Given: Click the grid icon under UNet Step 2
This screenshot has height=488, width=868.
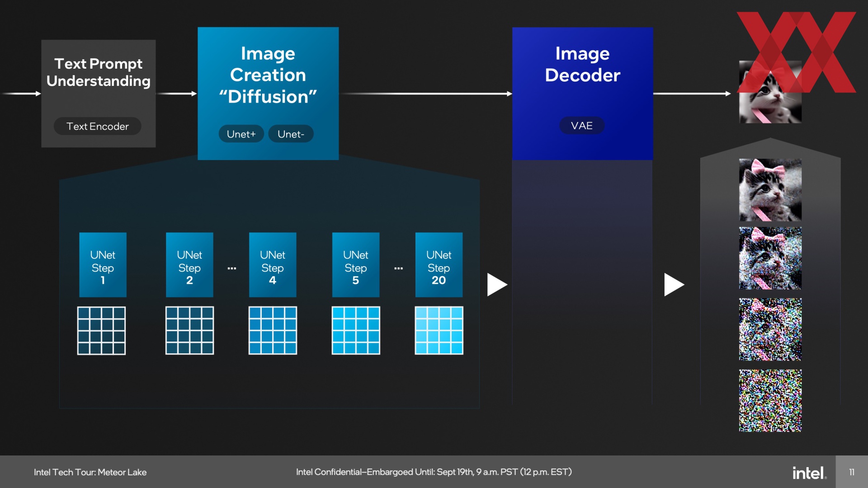Looking at the screenshot, I should click(x=189, y=330).
